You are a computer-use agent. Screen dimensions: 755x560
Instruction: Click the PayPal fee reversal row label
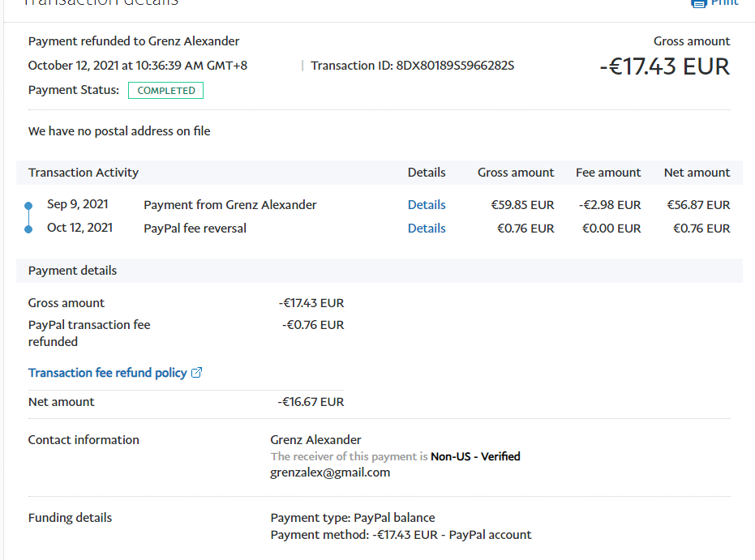(195, 229)
